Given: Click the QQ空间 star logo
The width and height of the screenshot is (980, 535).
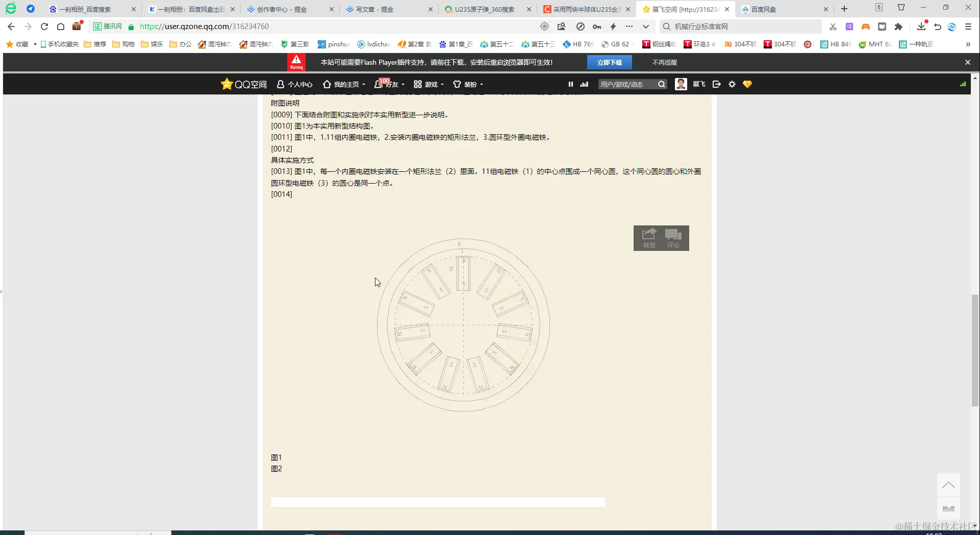Looking at the screenshot, I should pos(227,84).
